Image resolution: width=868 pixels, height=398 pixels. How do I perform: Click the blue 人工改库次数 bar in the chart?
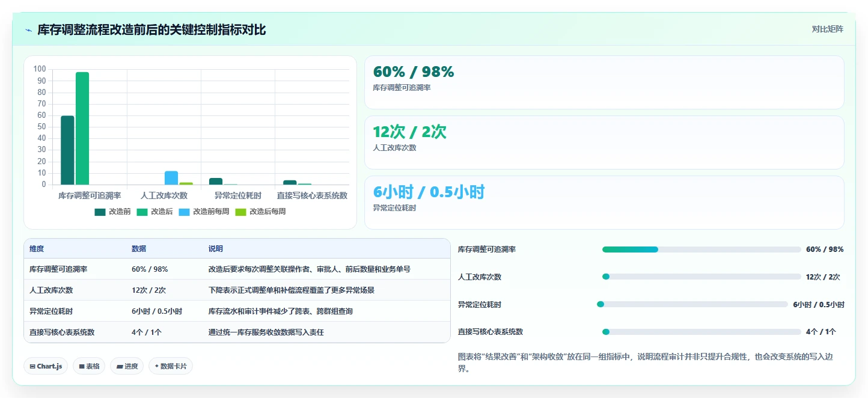[171, 178]
